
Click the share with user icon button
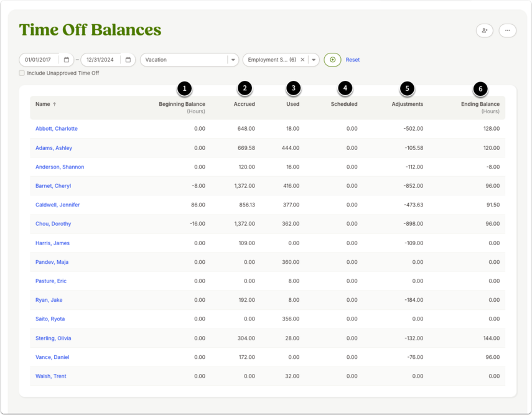coord(485,30)
